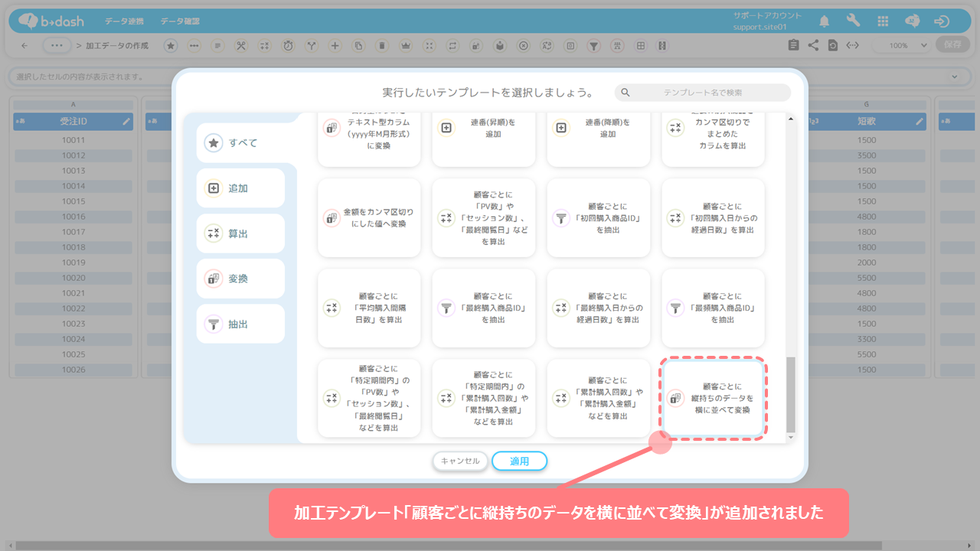
Task: Select the copy duplicate toolbar icon
Action: 358,46
